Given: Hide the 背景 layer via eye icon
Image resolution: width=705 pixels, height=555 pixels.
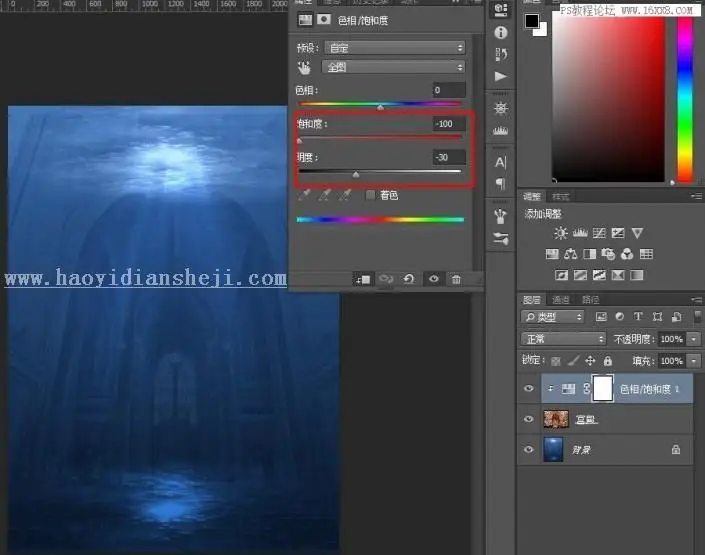Looking at the screenshot, I should point(529,449).
